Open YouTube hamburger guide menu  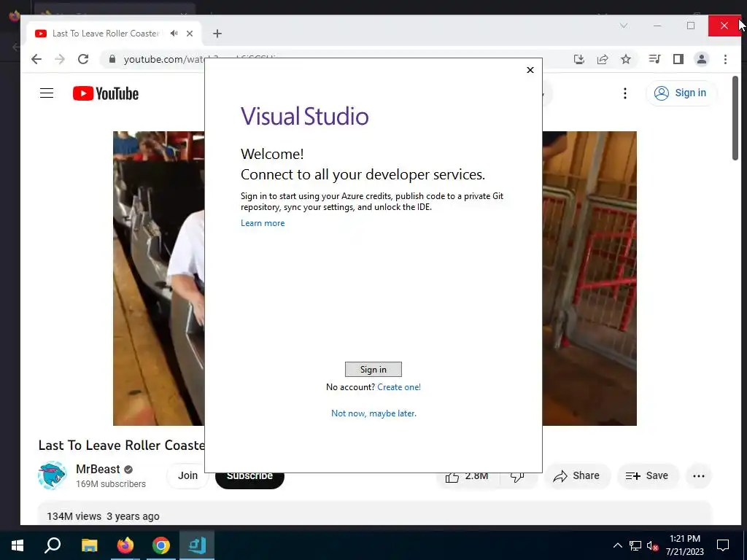(x=47, y=93)
